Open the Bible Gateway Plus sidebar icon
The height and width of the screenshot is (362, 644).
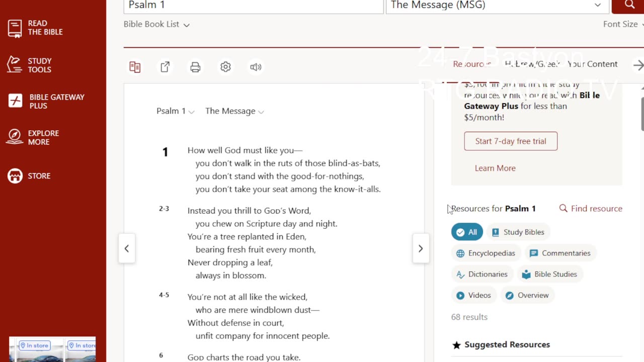click(15, 101)
